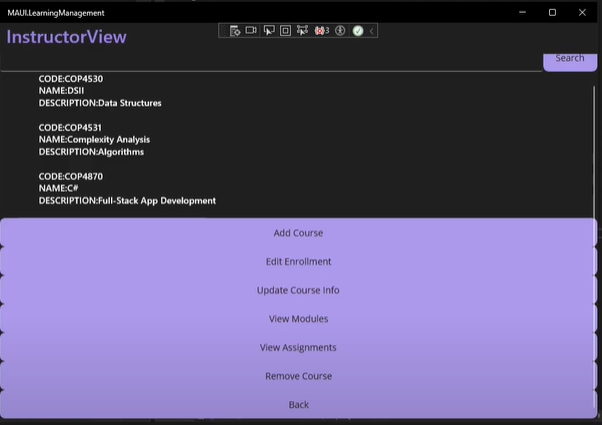This screenshot has height=425, width=602.
Task: Open View Modules
Action: coord(298,319)
